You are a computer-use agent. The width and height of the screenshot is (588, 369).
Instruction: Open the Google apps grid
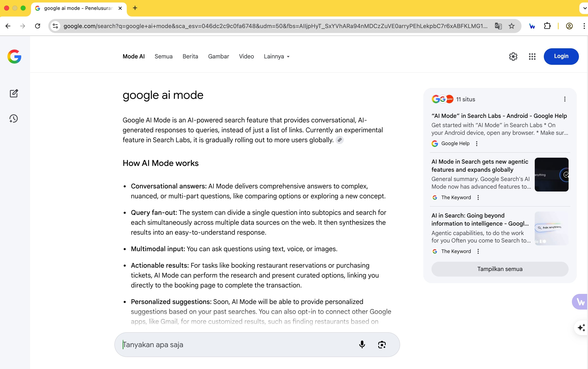[x=532, y=57]
